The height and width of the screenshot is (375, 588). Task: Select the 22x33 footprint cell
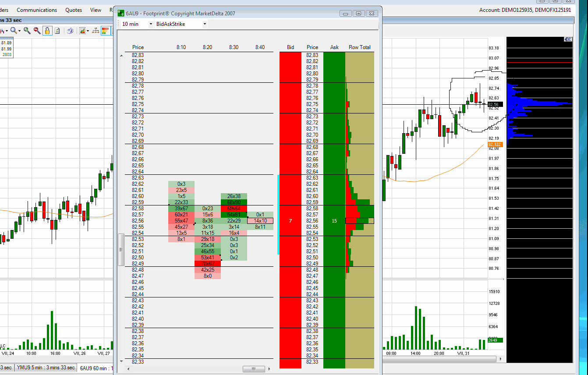tap(181, 202)
